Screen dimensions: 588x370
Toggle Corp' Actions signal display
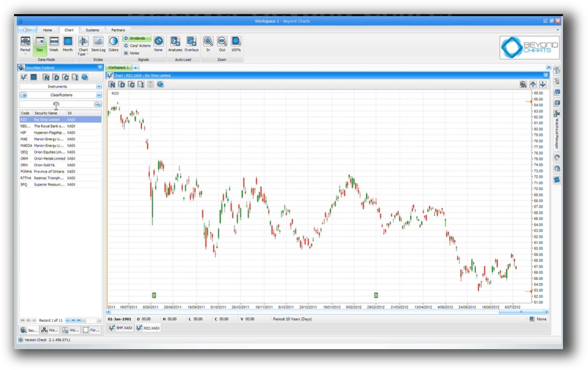coord(137,45)
